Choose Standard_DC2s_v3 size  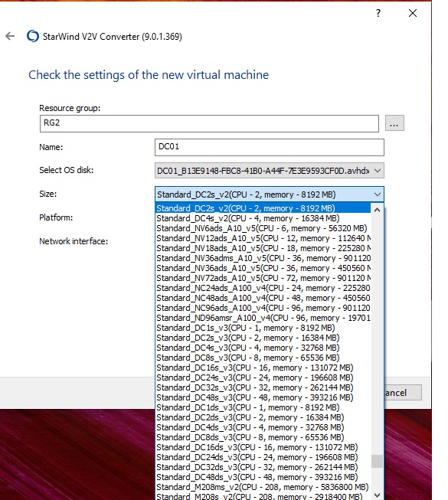263,338
